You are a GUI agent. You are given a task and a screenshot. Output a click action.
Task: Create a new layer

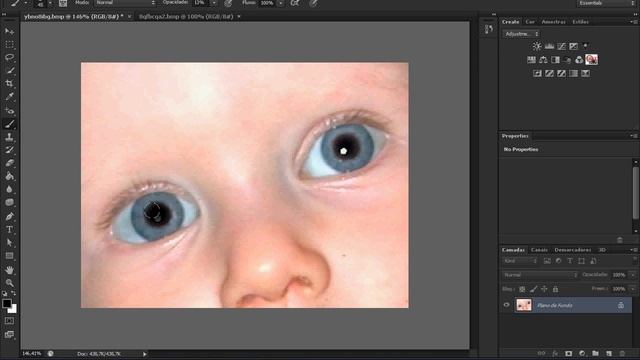pyautogui.click(x=609, y=353)
